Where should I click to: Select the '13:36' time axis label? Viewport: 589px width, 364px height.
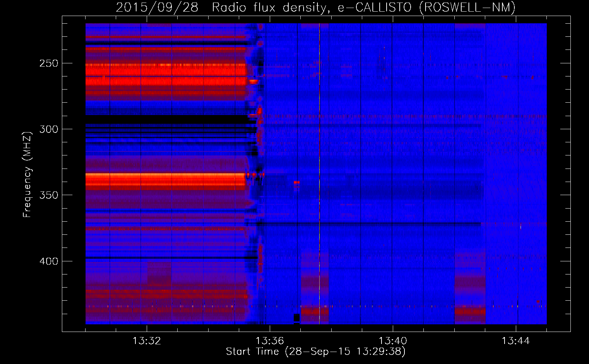tap(270, 341)
